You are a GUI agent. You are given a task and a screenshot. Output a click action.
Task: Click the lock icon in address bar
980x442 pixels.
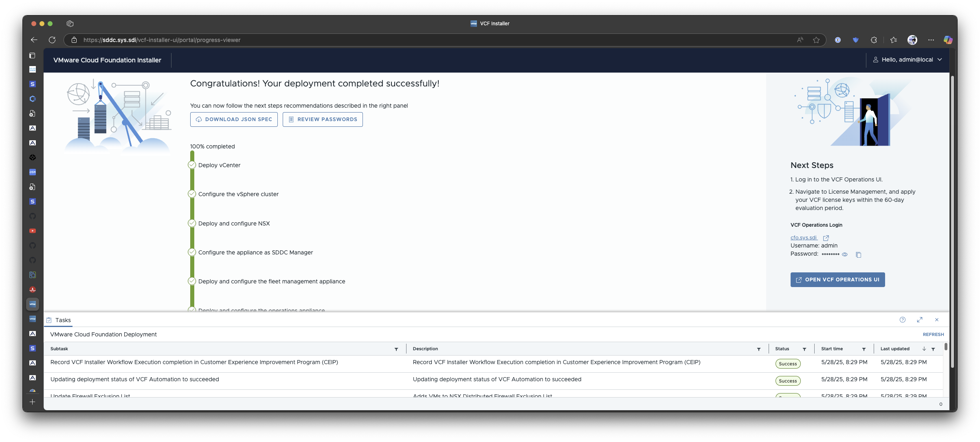[74, 40]
